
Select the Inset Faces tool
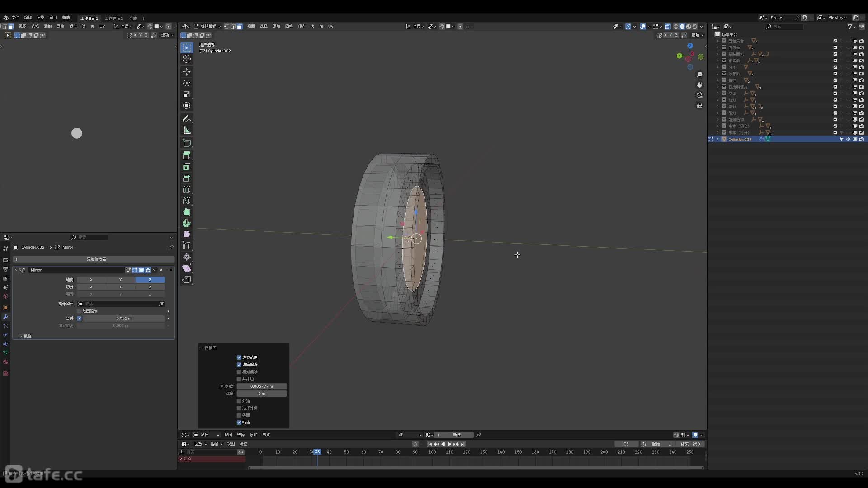tap(187, 167)
